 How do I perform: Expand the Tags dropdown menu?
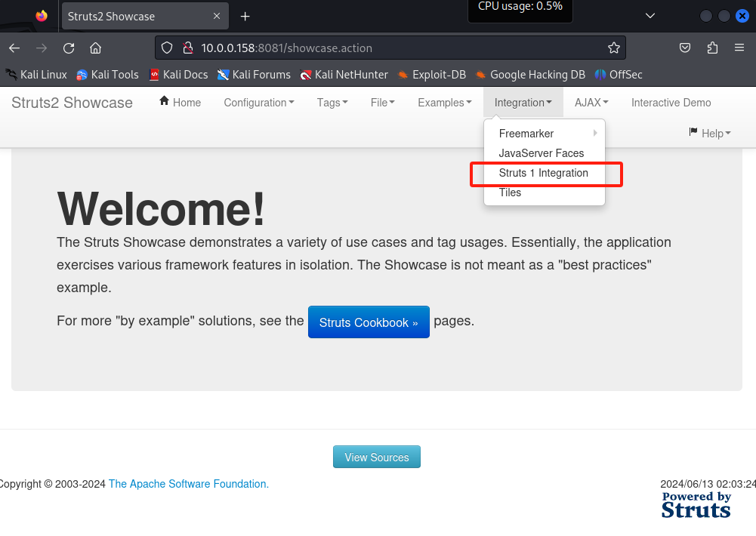332,103
